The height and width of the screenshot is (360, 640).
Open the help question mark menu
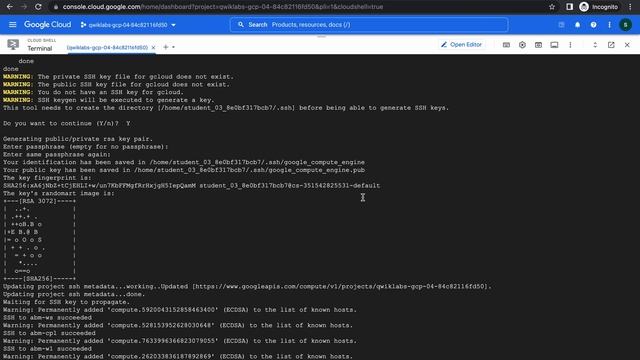(x=593, y=25)
